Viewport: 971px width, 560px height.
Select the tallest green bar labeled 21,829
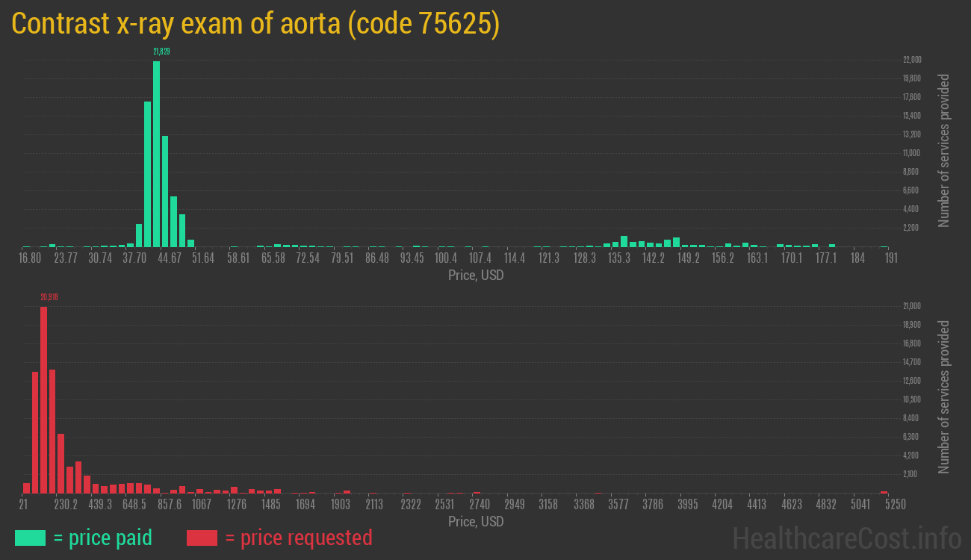pos(156,153)
